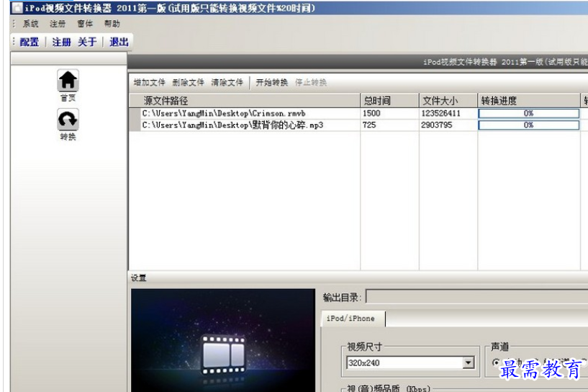Viewport: 588px width, 392px height.
Task: Click 关于 in the toolbar
Action: (x=87, y=42)
